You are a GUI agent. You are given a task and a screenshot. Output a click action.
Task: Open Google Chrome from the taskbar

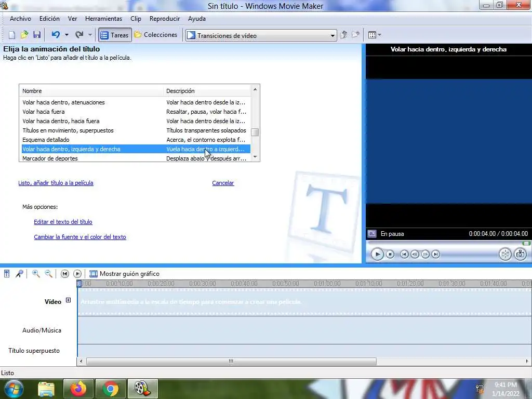coord(111,389)
